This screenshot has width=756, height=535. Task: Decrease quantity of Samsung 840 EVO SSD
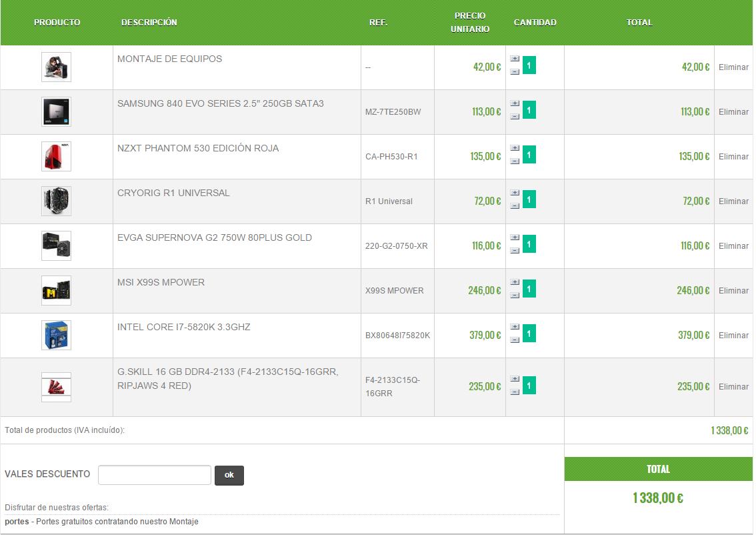click(515, 117)
